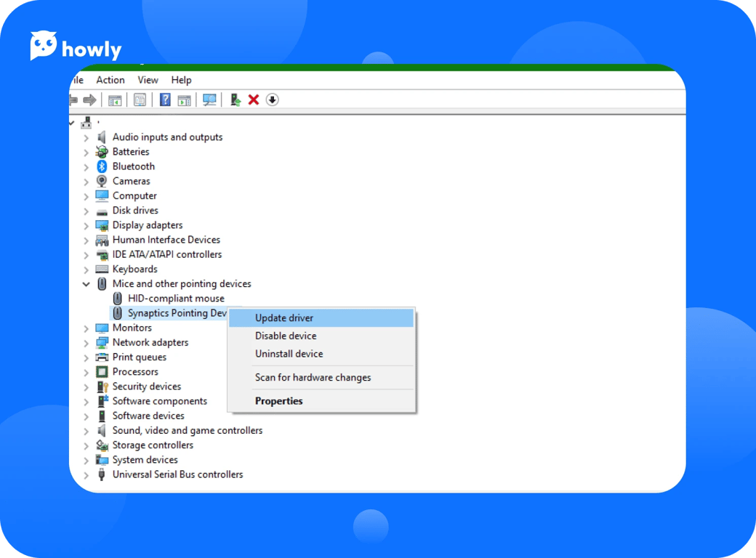Expand Universal Serial Bus controllers

tap(87, 475)
